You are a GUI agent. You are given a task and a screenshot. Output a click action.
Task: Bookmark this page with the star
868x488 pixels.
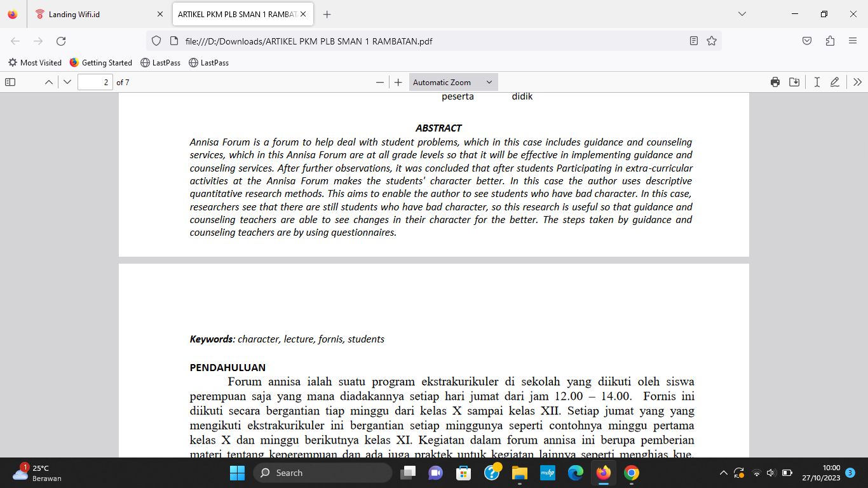712,41
